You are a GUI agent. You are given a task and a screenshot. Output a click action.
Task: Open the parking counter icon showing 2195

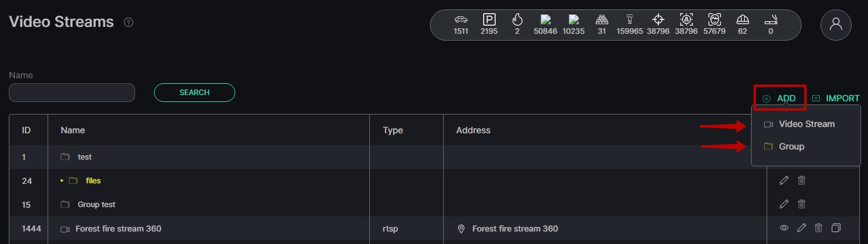(489, 19)
